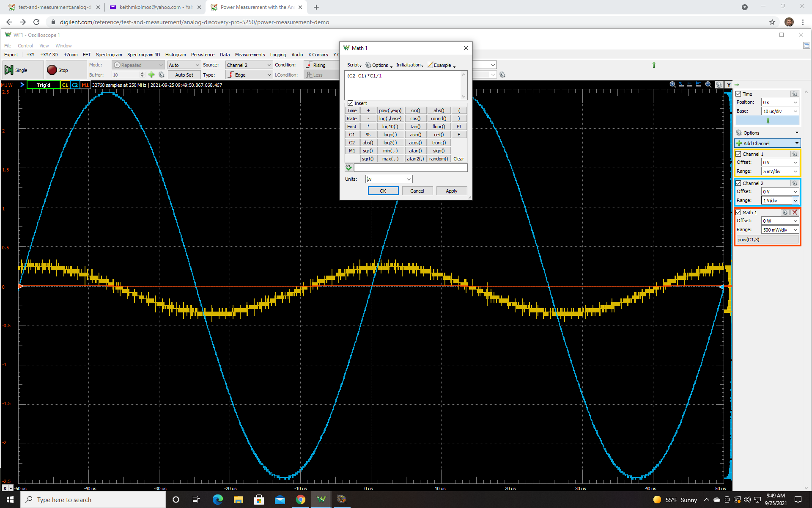This screenshot has height=508, width=812.
Task: Click Apply in Math 1 dialog
Action: point(451,191)
